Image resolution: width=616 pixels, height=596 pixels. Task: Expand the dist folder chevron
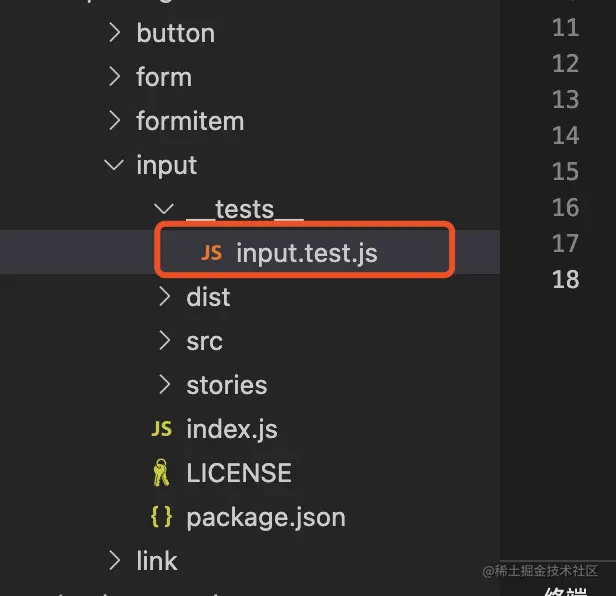165,297
